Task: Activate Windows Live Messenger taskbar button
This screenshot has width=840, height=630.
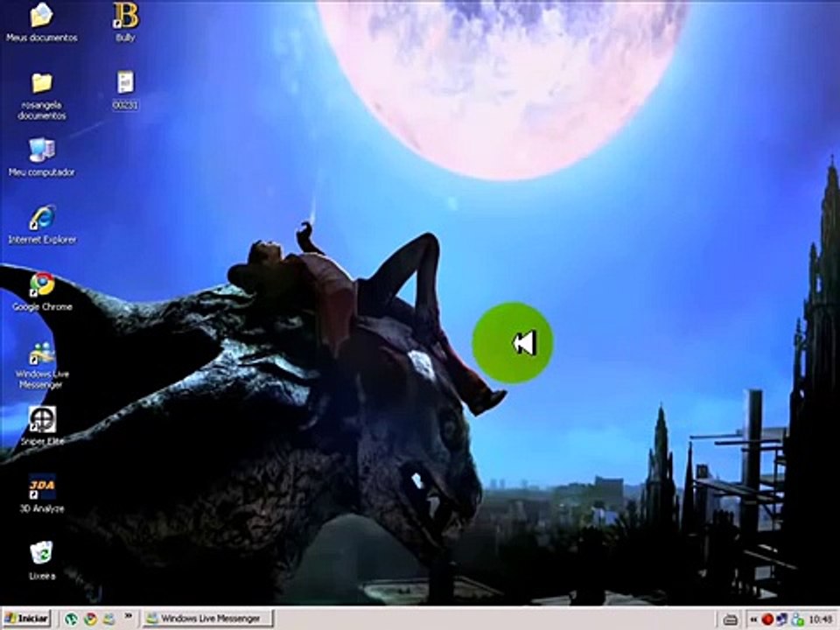Action: pyautogui.click(x=208, y=619)
